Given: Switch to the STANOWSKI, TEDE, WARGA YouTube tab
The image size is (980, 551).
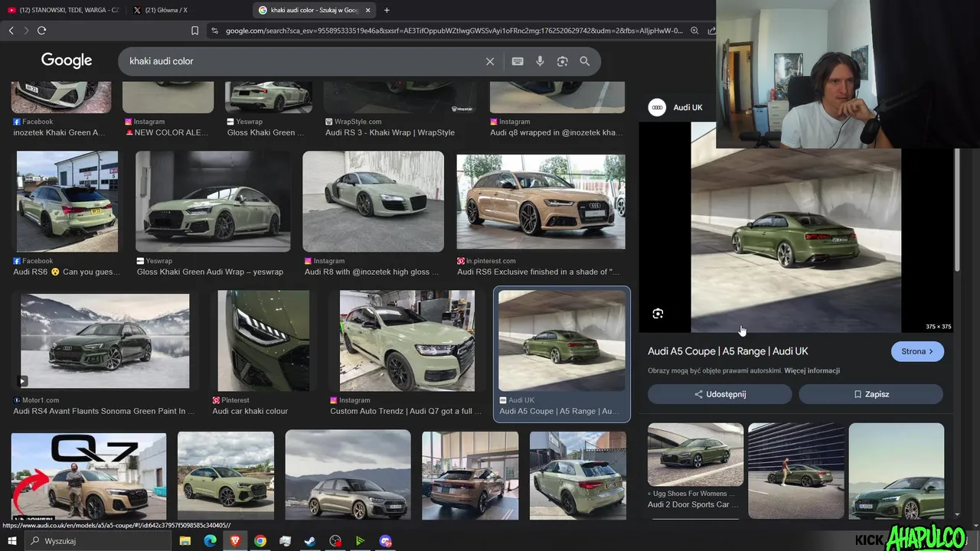Looking at the screenshot, I should (x=63, y=10).
